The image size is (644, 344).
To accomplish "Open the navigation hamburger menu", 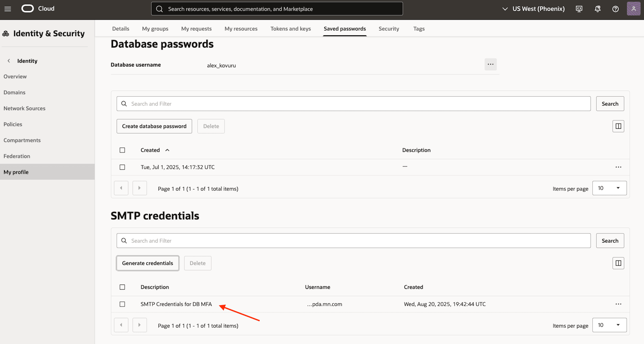I will 8,9.
